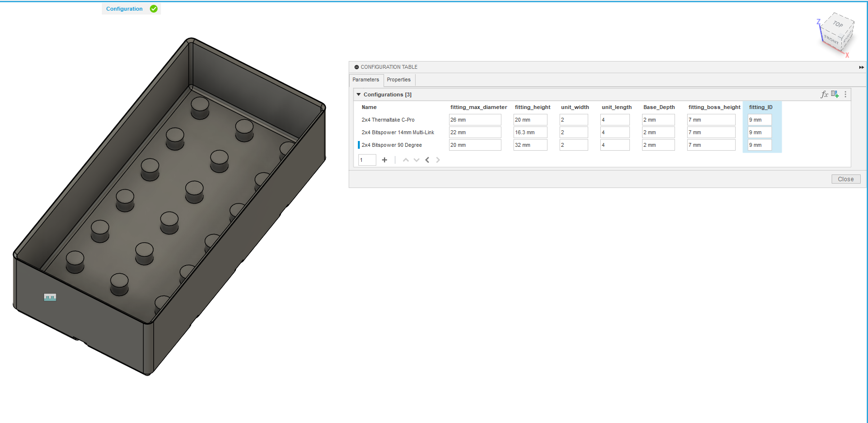Viewport: 868px width, 423px height.
Task: Click the plus add row icon
Action: click(x=385, y=160)
